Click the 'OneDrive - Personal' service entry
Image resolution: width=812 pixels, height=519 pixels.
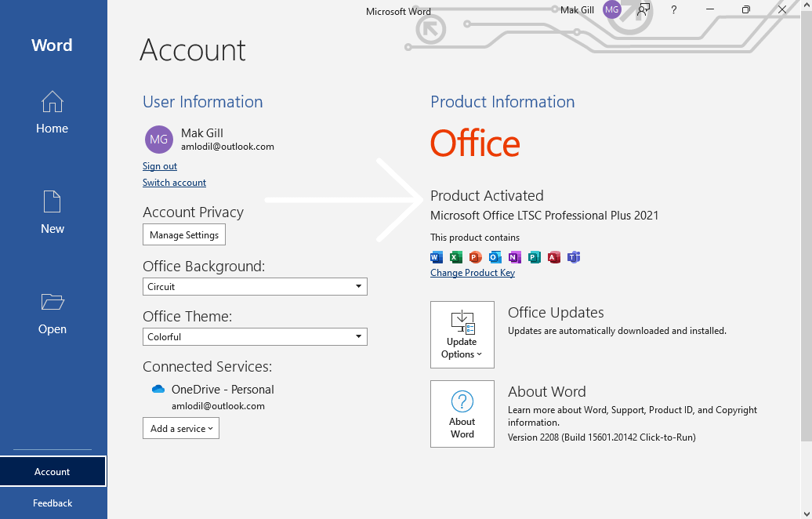pos(223,390)
